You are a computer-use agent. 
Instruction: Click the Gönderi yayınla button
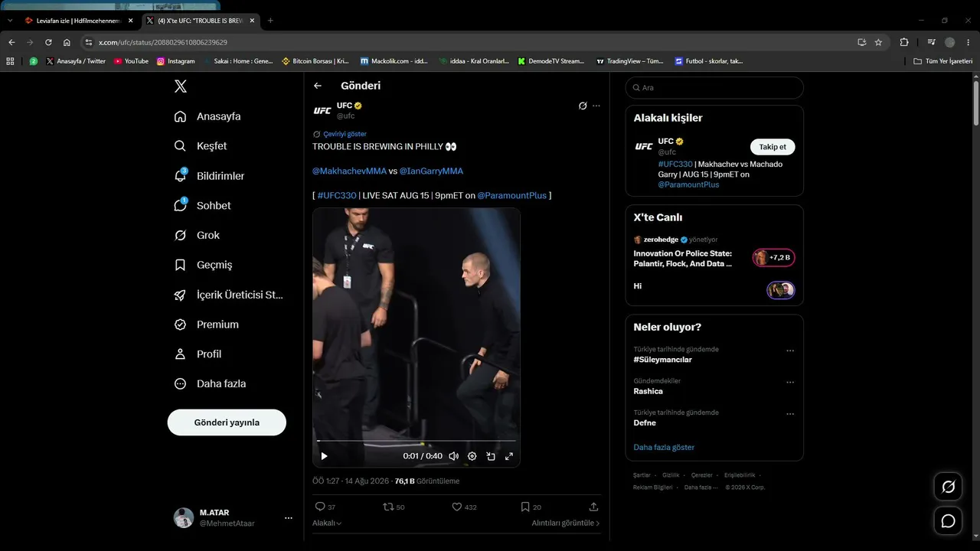click(x=227, y=422)
